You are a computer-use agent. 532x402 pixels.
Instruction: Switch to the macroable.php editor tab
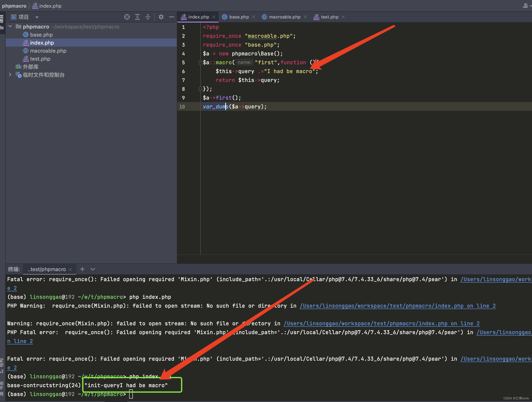pyautogui.click(x=284, y=17)
